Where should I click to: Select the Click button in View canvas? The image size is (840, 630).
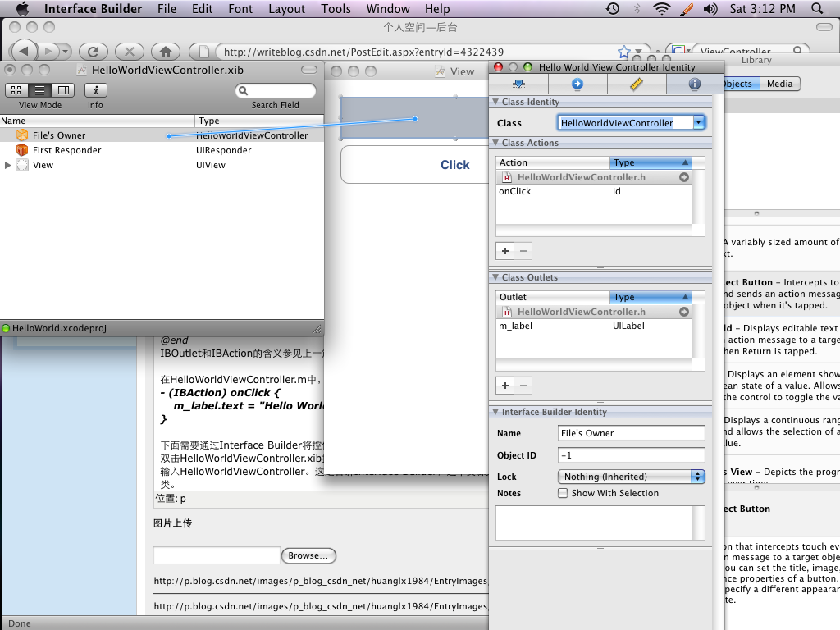[x=415, y=164]
